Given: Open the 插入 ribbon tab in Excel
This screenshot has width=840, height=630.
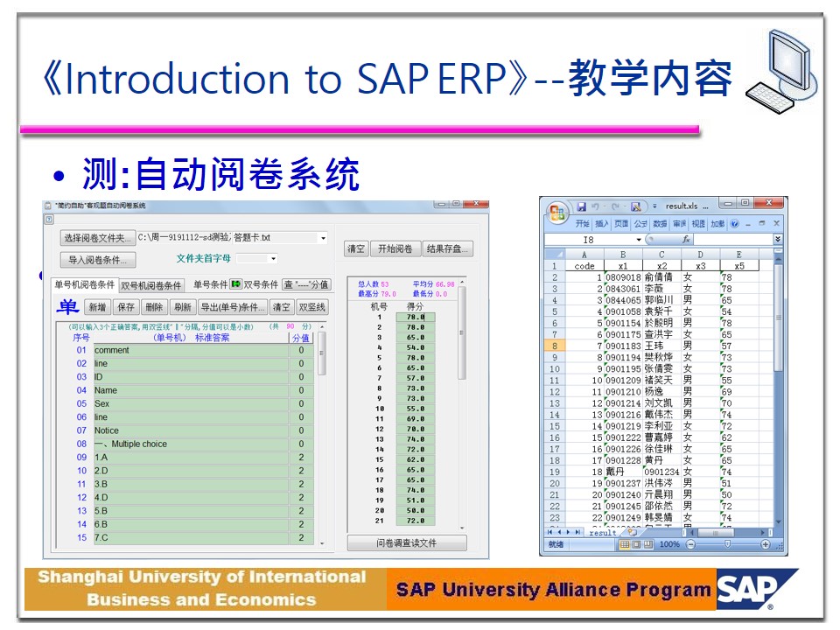Looking at the screenshot, I should [x=602, y=223].
